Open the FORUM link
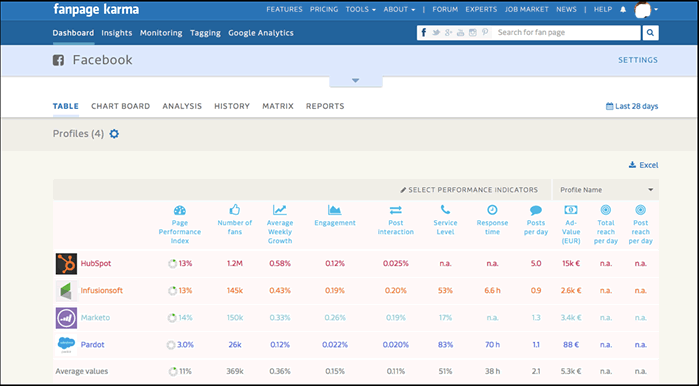 tap(445, 9)
